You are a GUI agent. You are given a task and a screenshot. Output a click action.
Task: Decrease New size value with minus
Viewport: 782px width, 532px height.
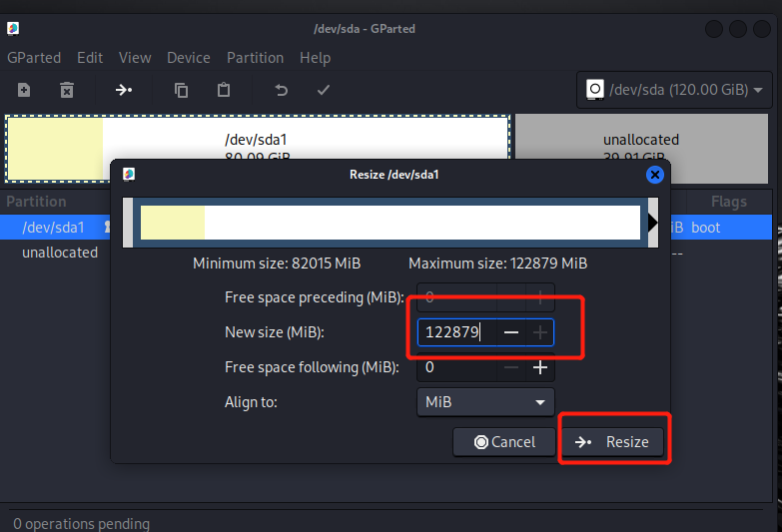pos(511,332)
